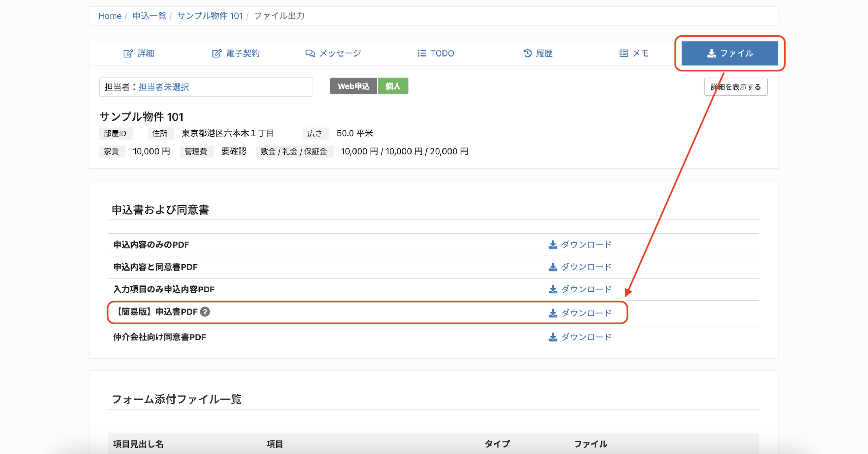The image size is (868, 454).
Task: Click the 申込書および同意書 heading
Action: (160, 210)
